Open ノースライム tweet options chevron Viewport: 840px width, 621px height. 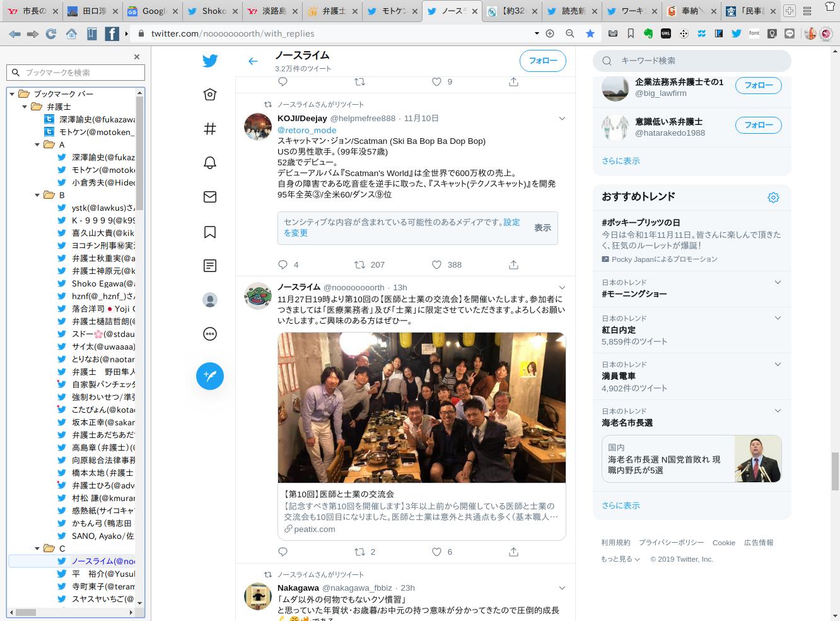tap(562, 288)
